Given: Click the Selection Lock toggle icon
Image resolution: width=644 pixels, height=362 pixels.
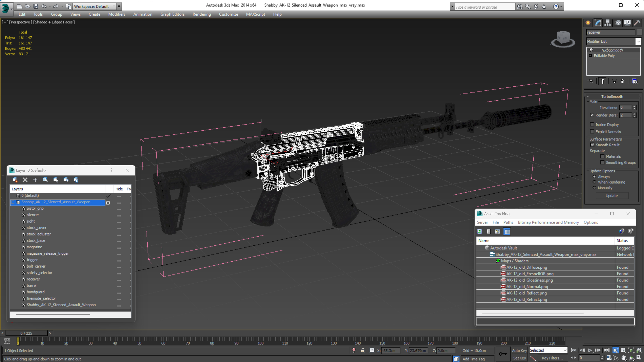Looking at the screenshot, I should [363, 350].
